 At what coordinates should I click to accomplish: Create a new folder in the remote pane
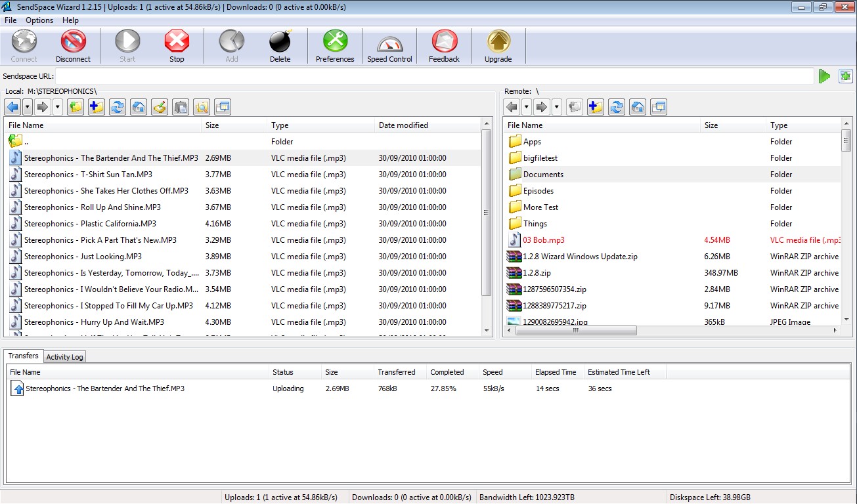click(595, 106)
